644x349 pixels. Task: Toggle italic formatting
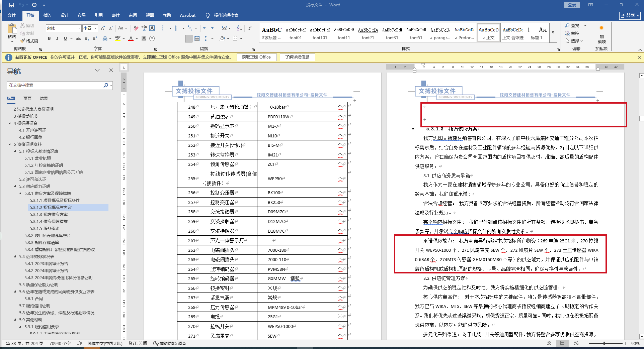tap(57, 38)
